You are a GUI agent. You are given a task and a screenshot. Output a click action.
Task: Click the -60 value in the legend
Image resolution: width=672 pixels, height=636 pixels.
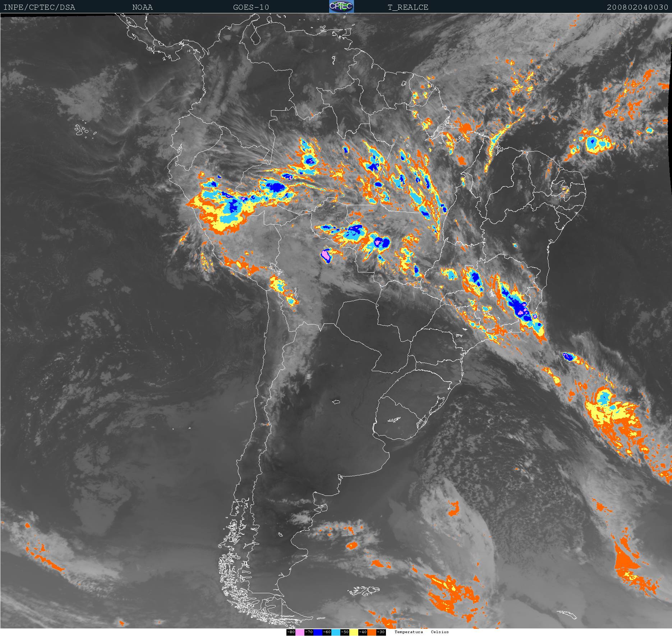click(327, 632)
